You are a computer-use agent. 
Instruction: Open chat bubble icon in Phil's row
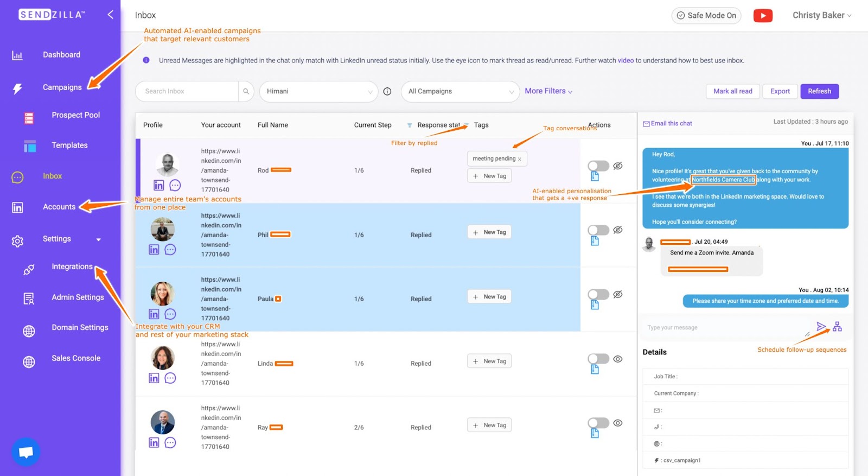170,250
